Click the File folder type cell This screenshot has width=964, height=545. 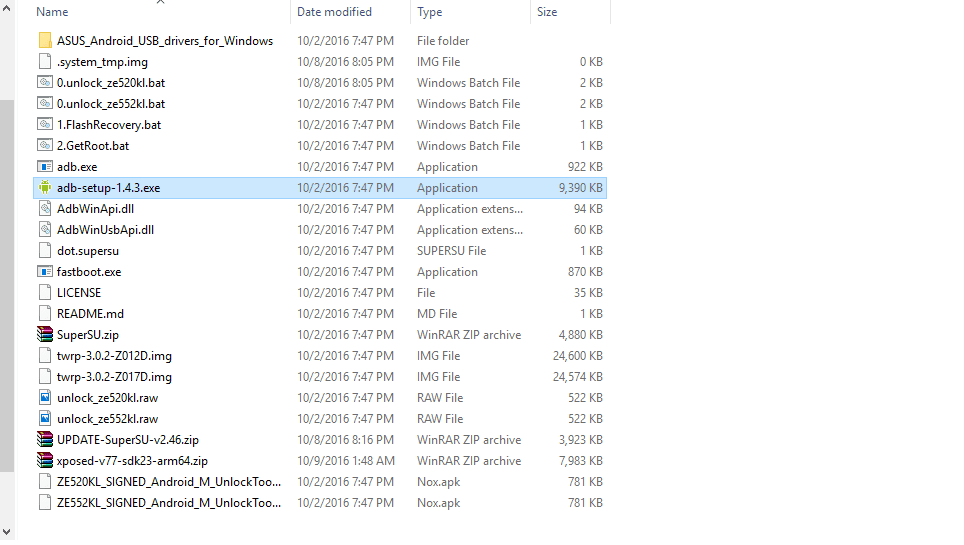[443, 41]
